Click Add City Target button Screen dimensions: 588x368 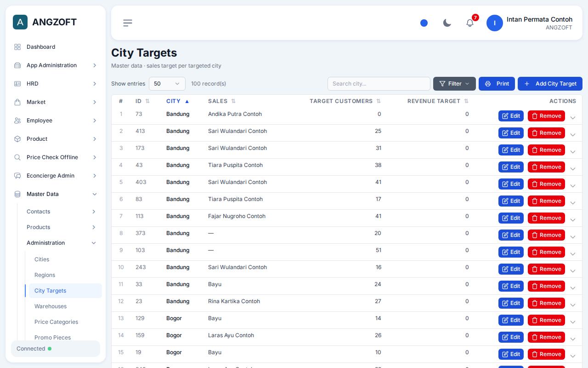pyautogui.click(x=550, y=84)
